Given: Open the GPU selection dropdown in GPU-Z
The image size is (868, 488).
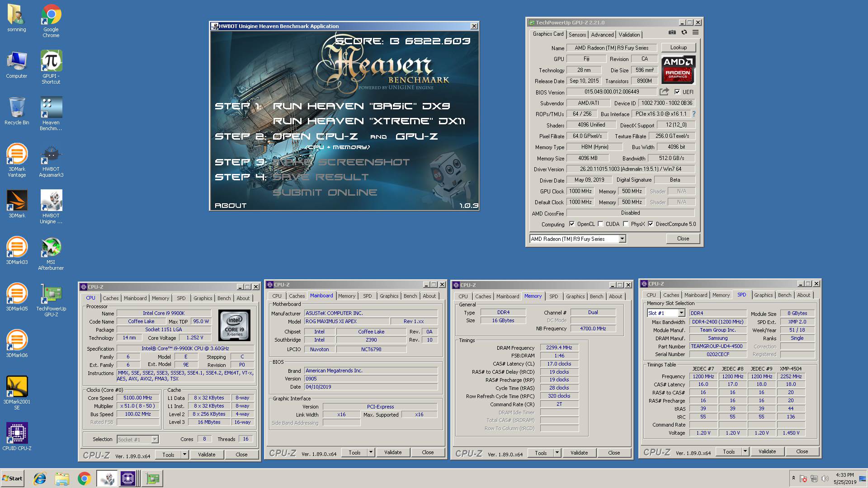Looking at the screenshot, I should pos(623,239).
